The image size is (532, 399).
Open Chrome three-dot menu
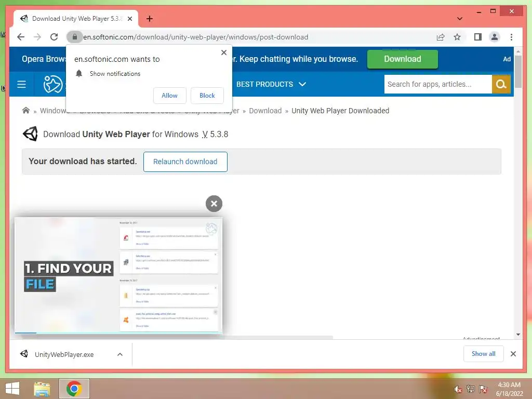coord(511,37)
